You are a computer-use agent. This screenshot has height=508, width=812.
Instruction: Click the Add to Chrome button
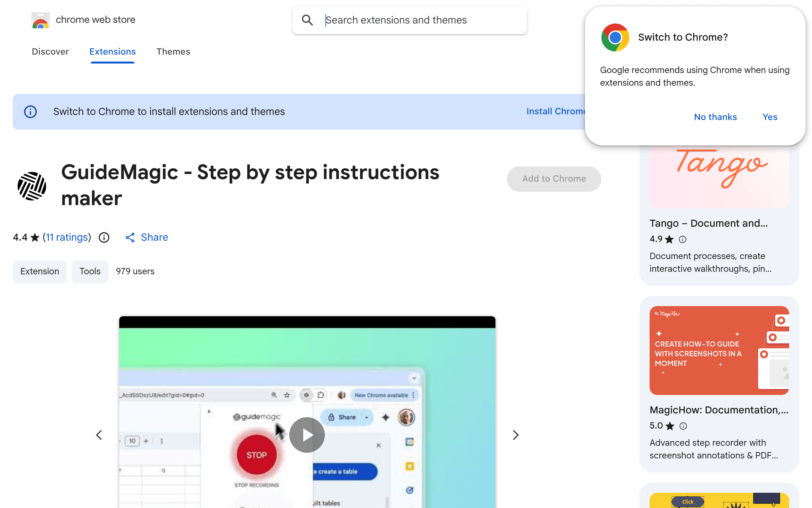[x=554, y=179]
